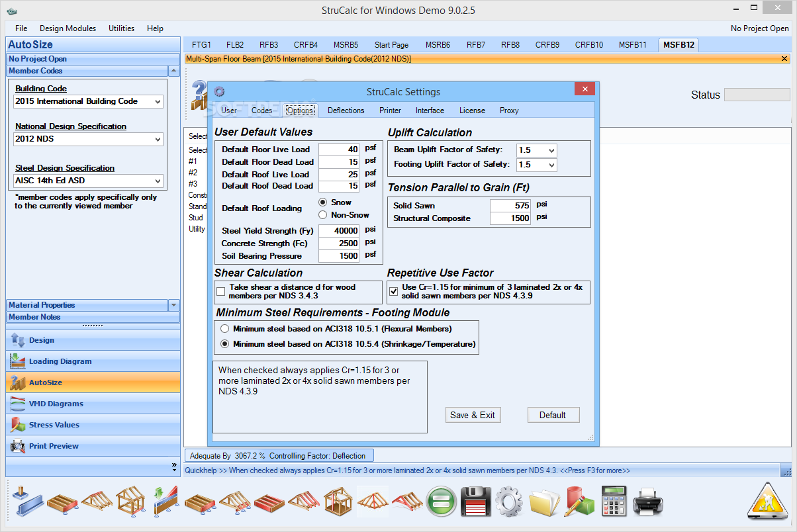Click the red hip roof module icon
The image size is (797, 532).
(407, 502)
